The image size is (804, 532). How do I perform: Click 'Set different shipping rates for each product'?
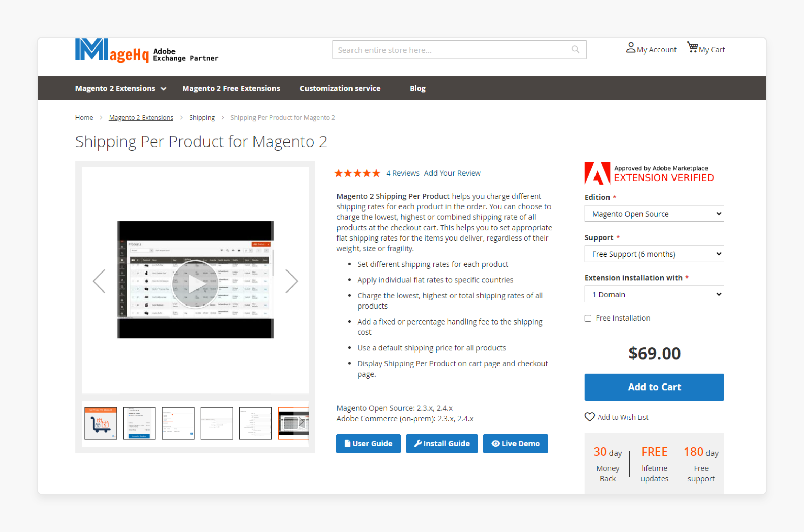click(432, 264)
